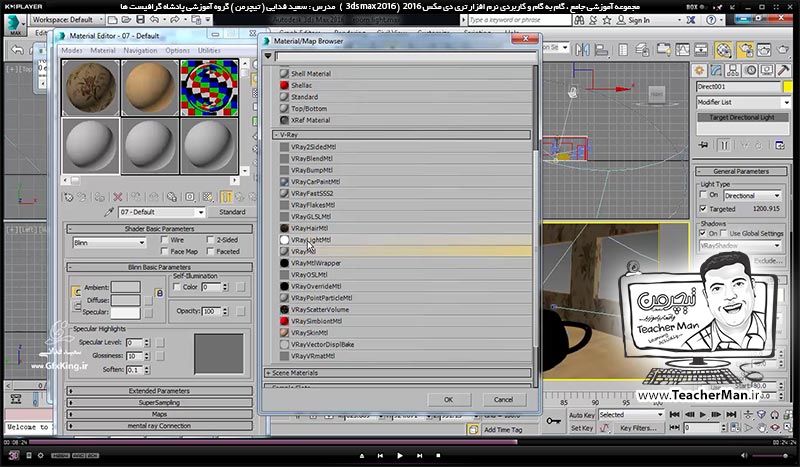Click the Render Production teapot icon
The width and height of the screenshot is (800, 467).
click(783, 50)
